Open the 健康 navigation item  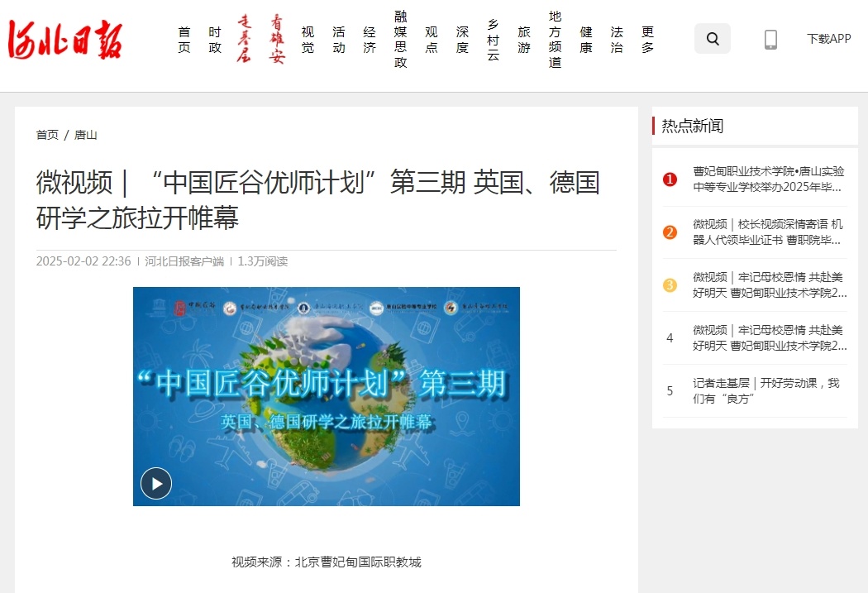point(586,40)
